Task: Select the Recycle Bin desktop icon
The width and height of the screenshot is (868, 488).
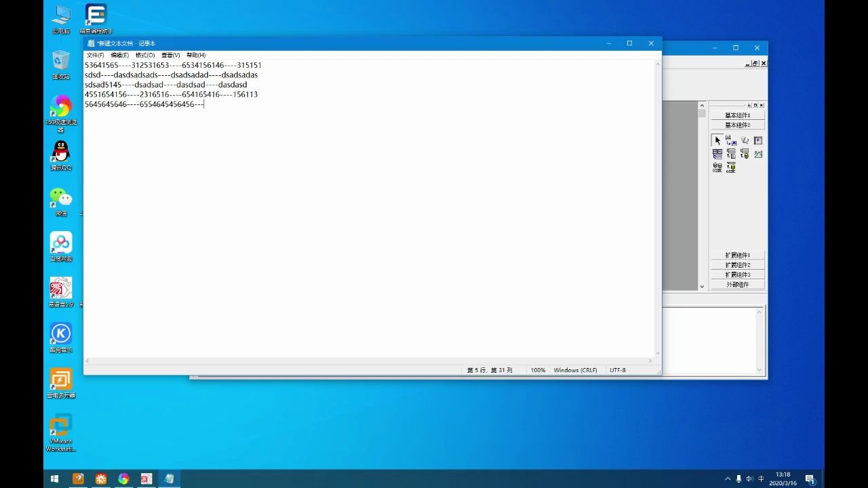Action: click(x=61, y=64)
